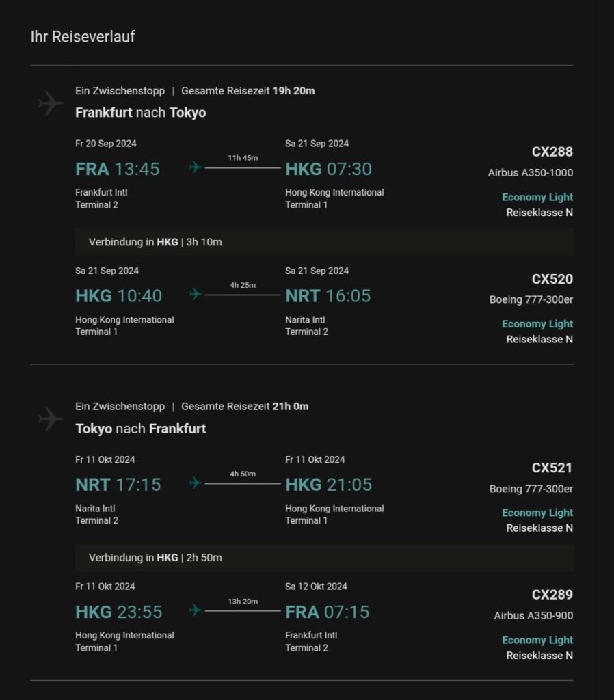Click the Verbindung in HKG 2h 50m bar
Screen dimensions: 614x700
pos(323,558)
